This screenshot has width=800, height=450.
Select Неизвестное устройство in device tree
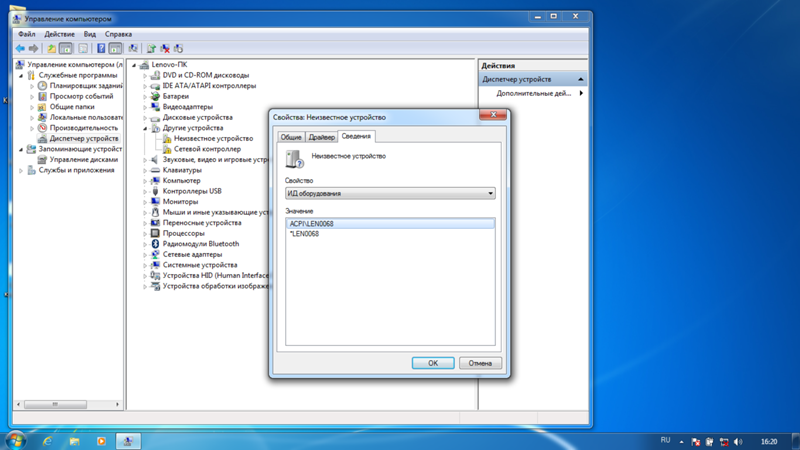click(x=213, y=138)
